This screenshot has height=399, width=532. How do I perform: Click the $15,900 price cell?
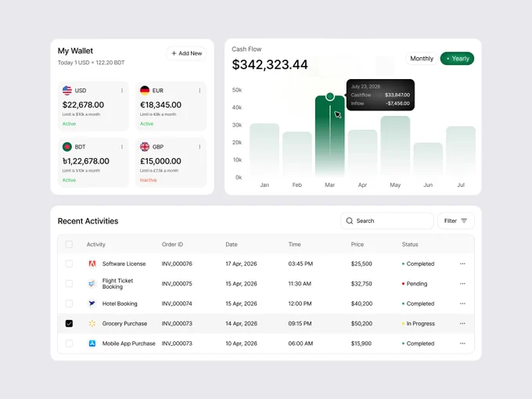click(x=361, y=343)
